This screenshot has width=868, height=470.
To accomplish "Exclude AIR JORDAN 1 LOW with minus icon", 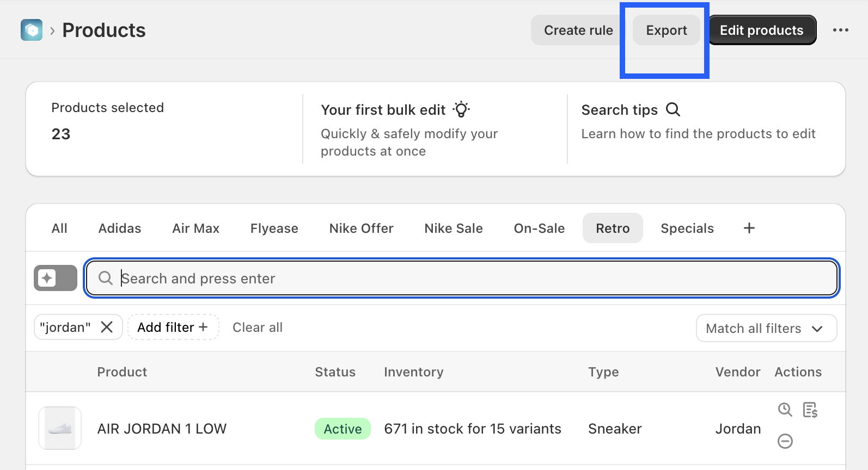I will point(785,441).
